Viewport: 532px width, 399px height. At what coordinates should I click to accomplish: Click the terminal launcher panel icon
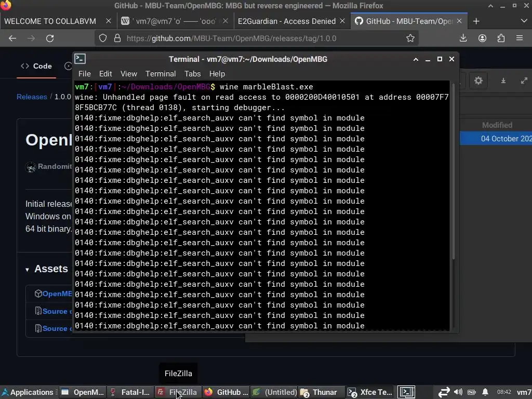point(406,392)
